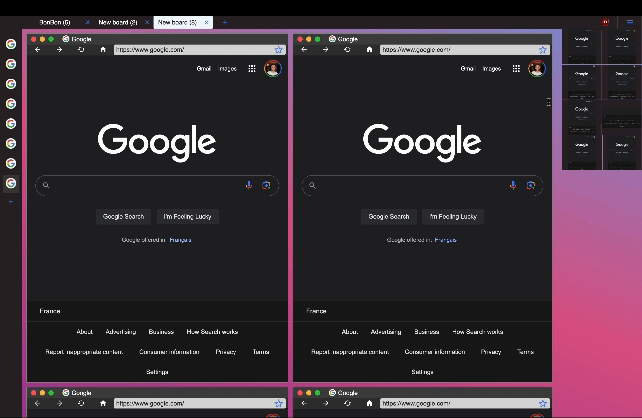Bookmark star in bottom-left window address bar
642x418 pixels.
(x=278, y=403)
